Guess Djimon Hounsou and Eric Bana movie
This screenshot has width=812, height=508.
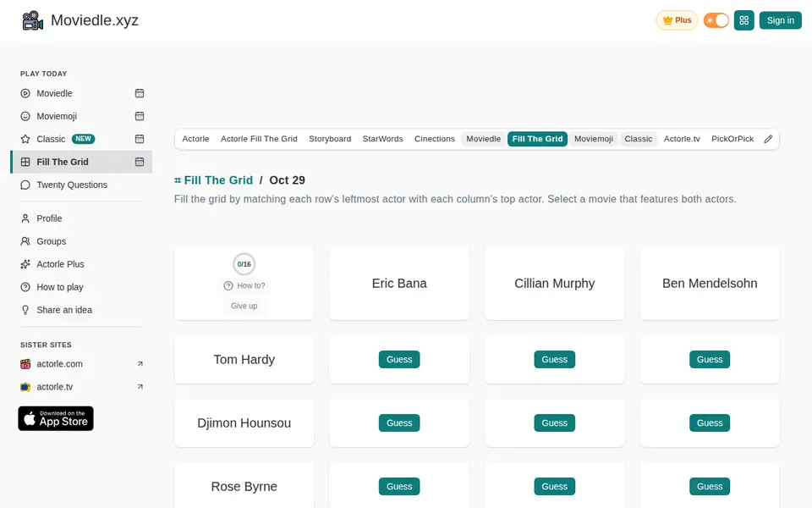point(399,423)
